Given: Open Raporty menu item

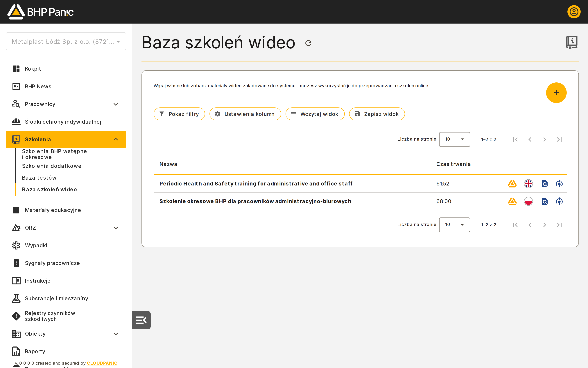Looking at the screenshot, I should click(66, 351).
